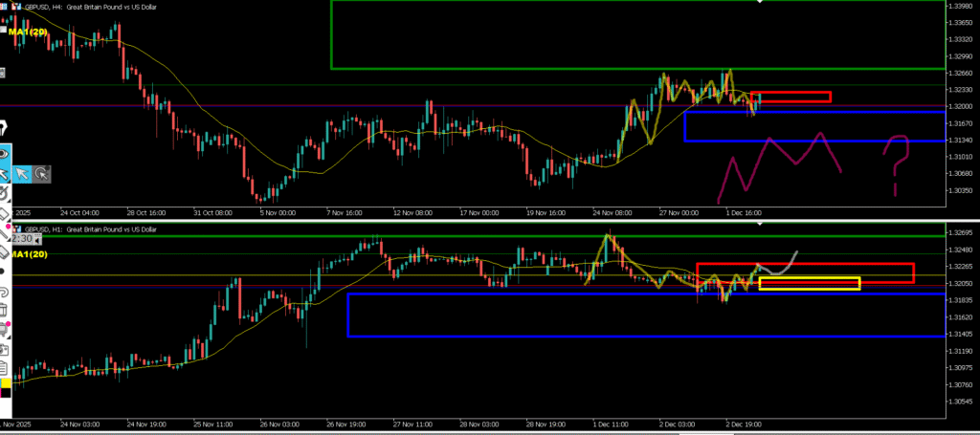The height and width of the screenshot is (435, 980).
Task: Select the MA1(20) label on H4 chart
Action: click(x=28, y=32)
